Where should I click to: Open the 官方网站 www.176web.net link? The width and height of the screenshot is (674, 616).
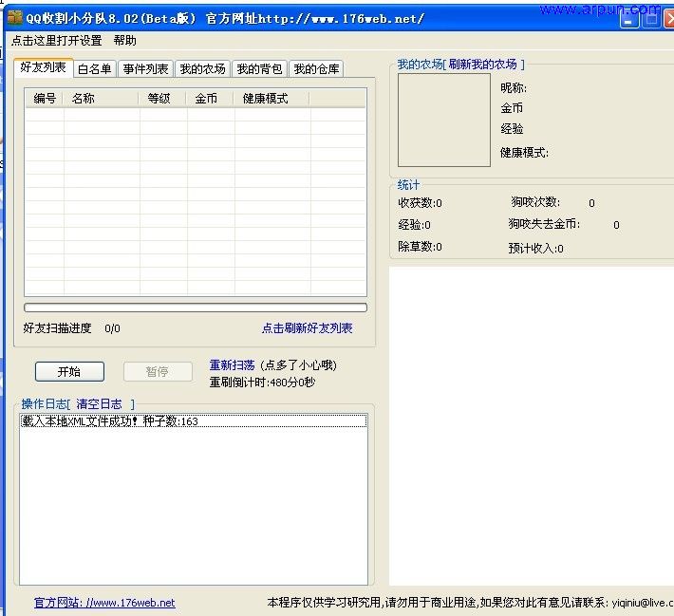[104, 603]
